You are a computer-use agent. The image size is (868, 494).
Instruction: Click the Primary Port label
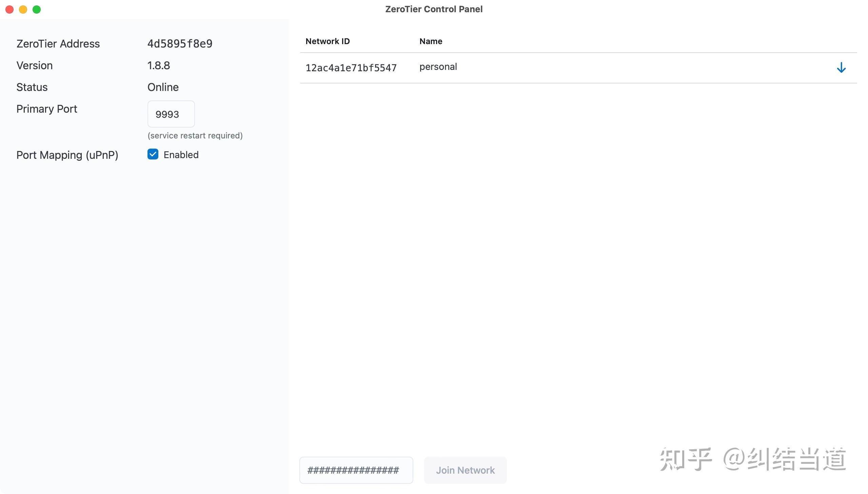47,109
